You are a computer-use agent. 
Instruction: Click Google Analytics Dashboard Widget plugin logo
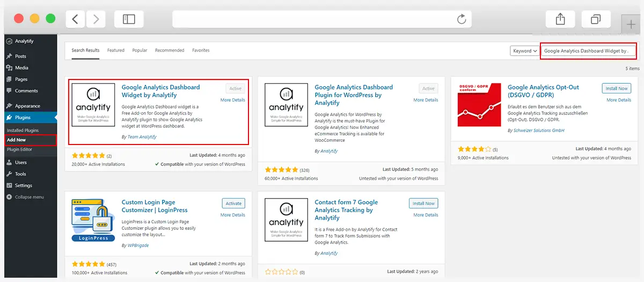click(x=93, y=105)
